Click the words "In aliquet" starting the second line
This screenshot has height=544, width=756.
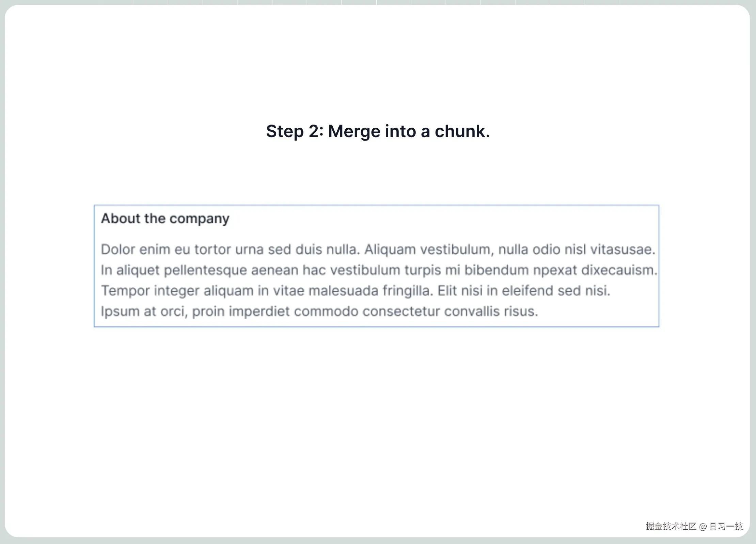[130, 270]
